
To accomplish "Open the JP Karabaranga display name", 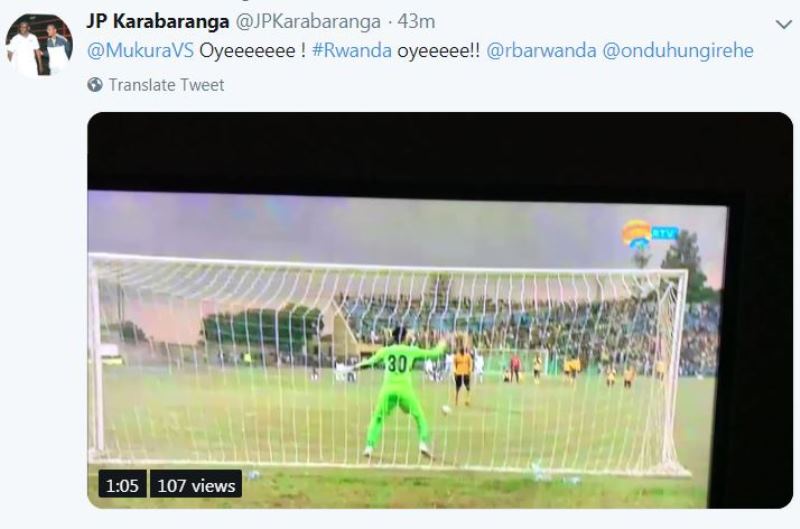I will [x=158, y=22].
